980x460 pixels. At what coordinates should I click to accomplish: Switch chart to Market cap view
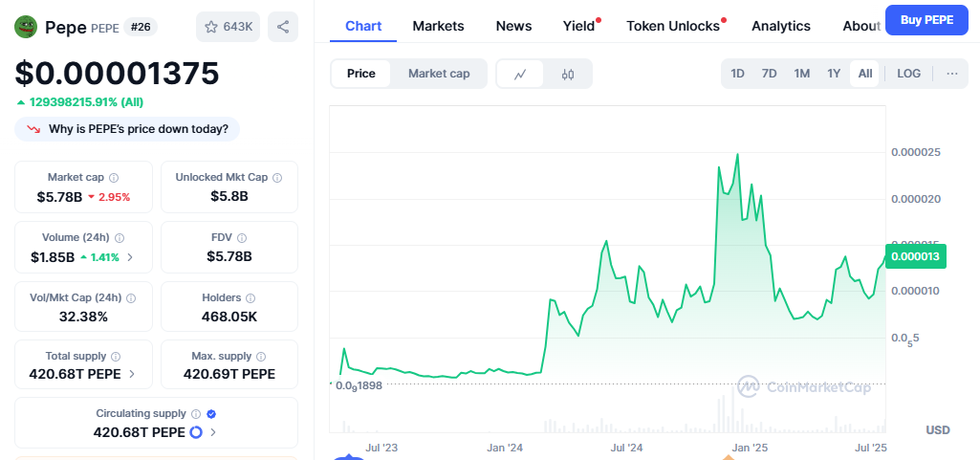click(x=439, y=74)
